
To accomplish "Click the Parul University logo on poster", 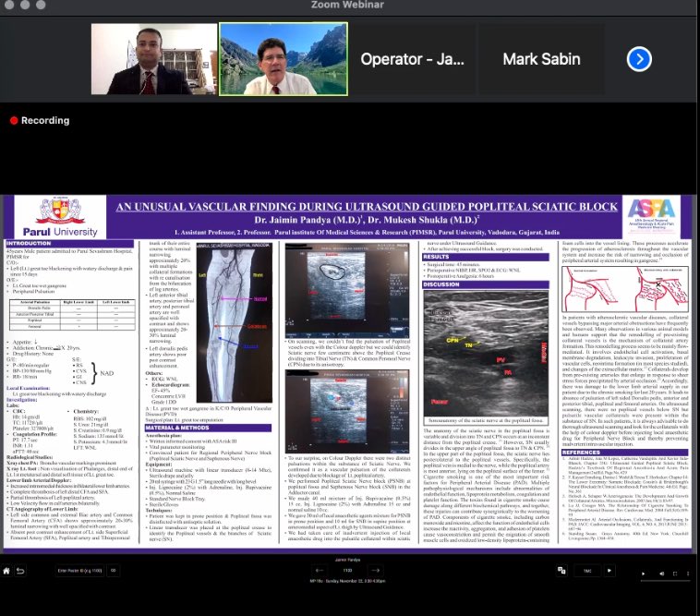I will (60, 217).
